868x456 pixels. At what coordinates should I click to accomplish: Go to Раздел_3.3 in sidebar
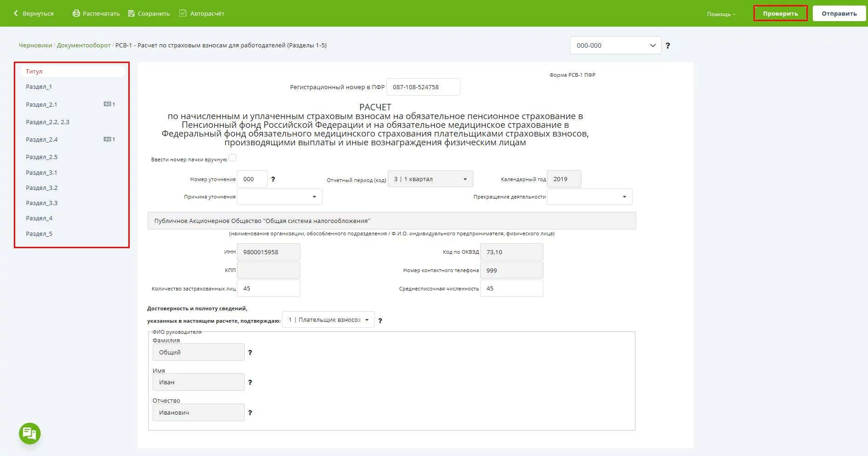pos(42,203)
